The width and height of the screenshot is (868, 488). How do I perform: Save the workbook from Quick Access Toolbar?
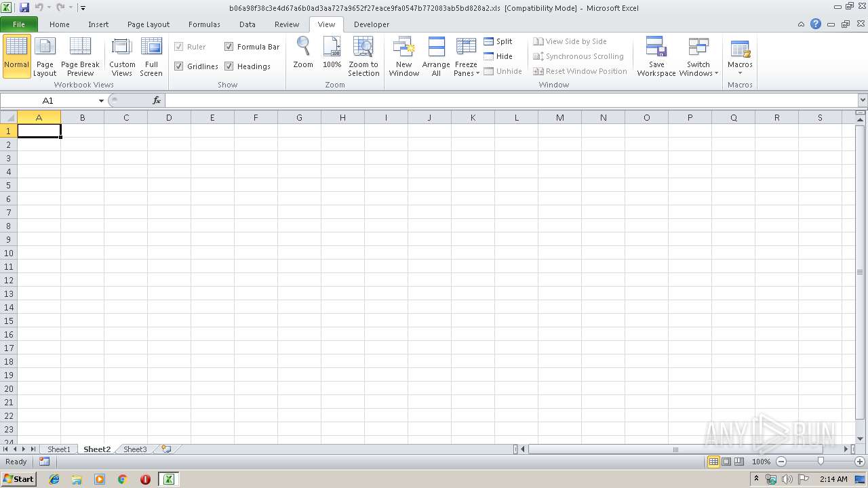click(24, 7)
